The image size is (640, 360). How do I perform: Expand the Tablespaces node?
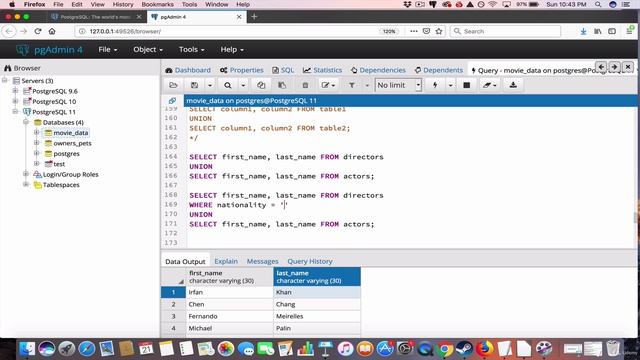[26, 184]
